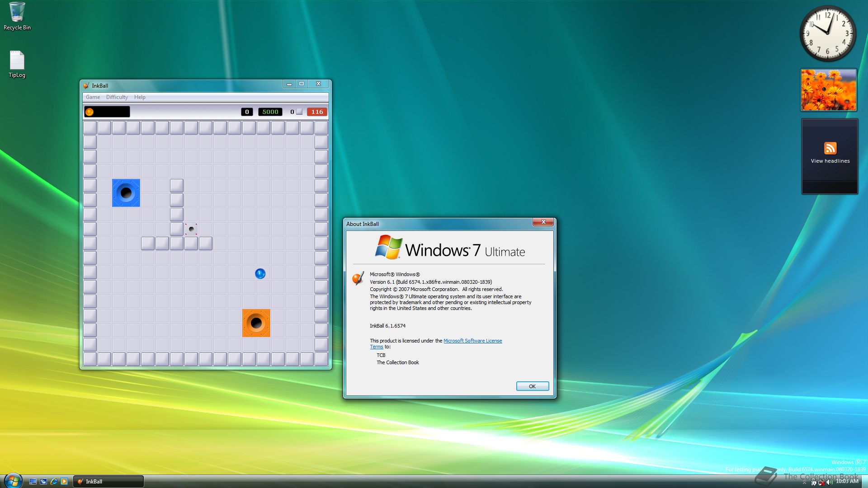Maximize the InkBall window
This screenshot has width=868, height=488.
point(302,84)
